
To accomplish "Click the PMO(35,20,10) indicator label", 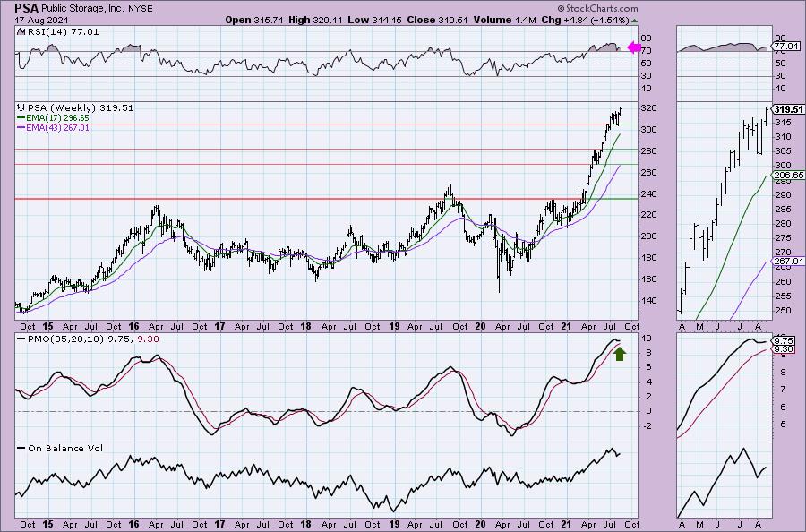I will [x=88, y=339].
